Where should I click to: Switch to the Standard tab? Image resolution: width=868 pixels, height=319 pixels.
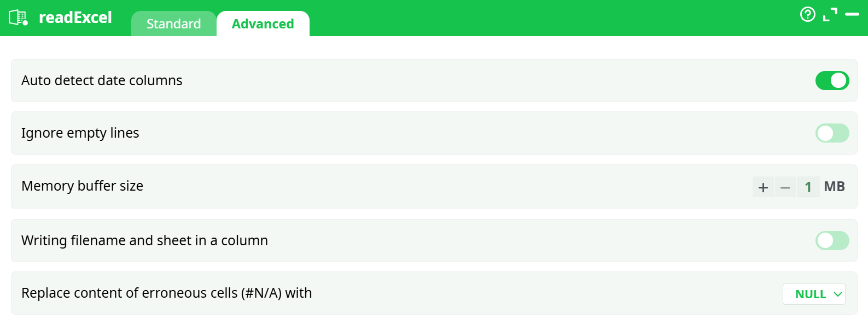click(173, 23)
